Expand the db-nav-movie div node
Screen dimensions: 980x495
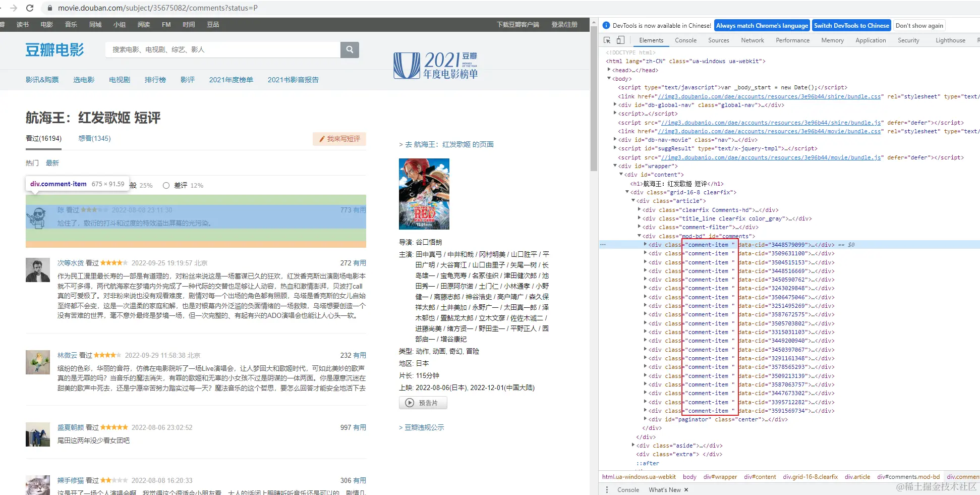pyautogui.click(x=615, y=140)
